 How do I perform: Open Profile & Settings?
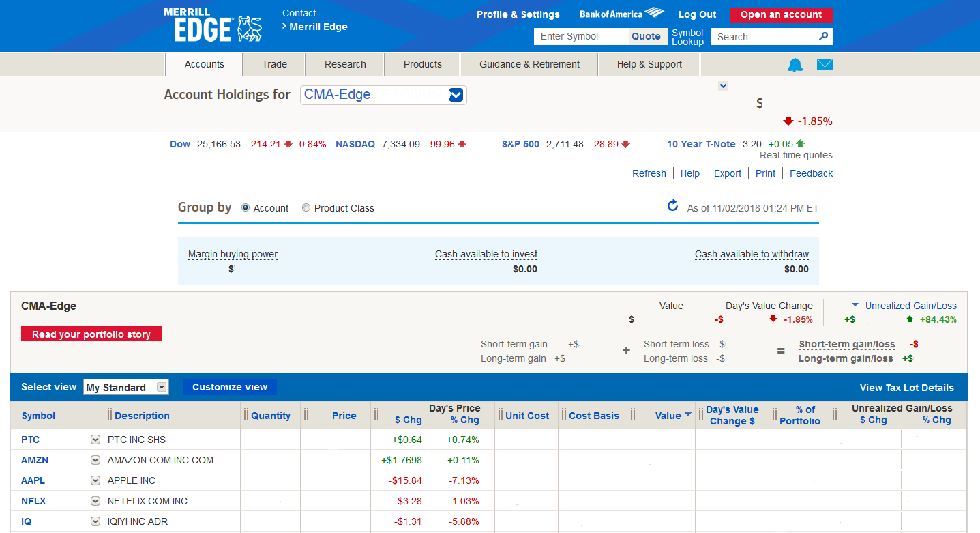click(518, 14)
